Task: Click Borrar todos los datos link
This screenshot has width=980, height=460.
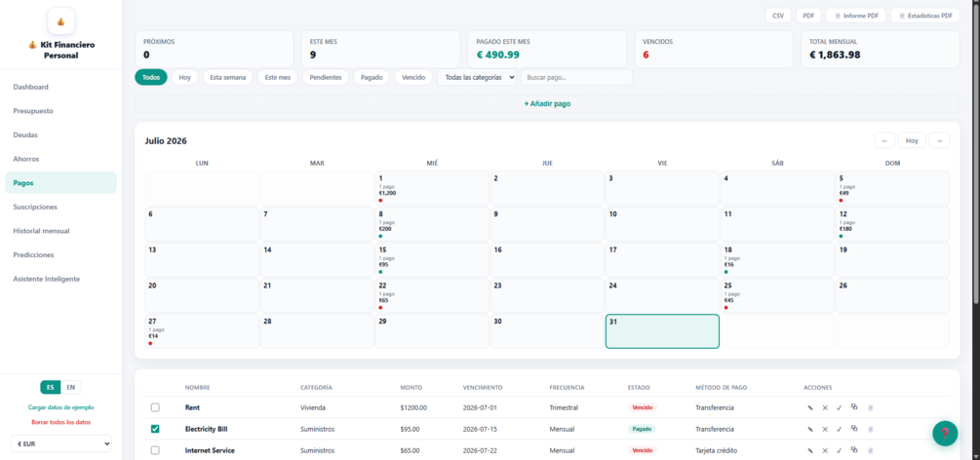Action: coord(60,422)
